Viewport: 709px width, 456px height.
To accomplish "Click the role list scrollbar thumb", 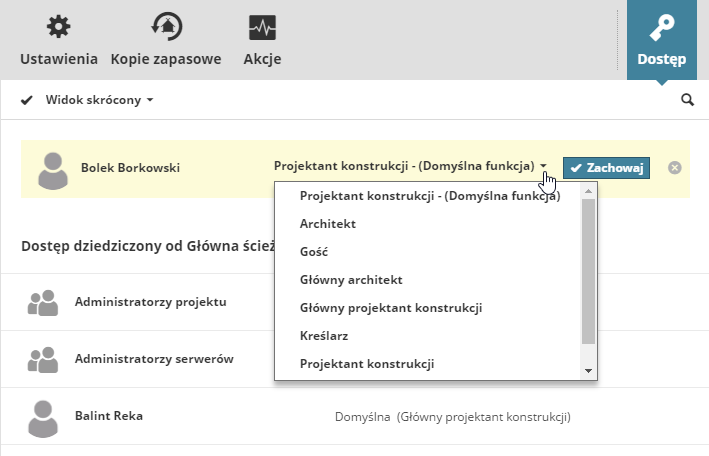I will coord(588,272).
